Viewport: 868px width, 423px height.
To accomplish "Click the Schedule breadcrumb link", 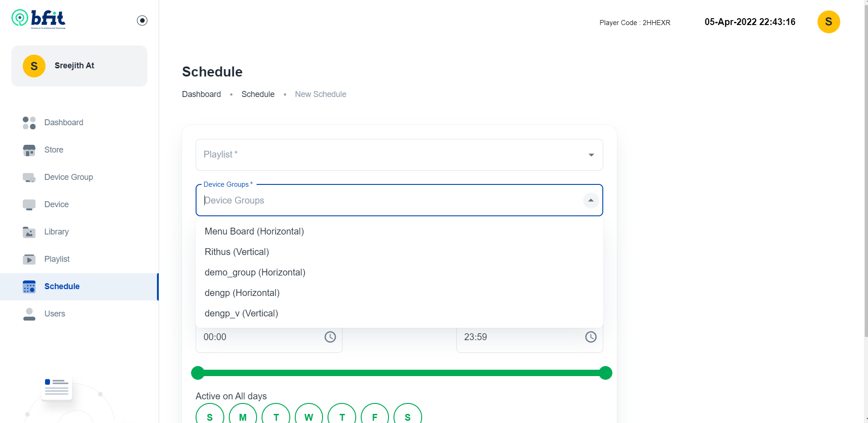I will pyautogui.click(x=257, y=94).
